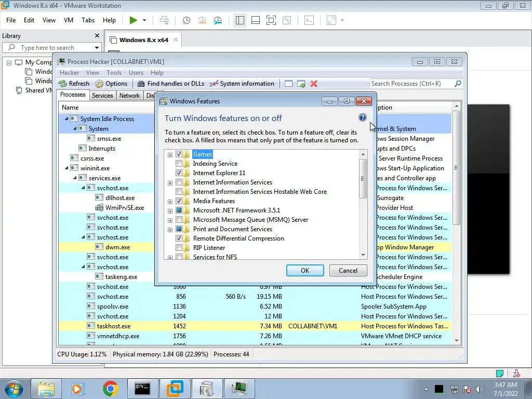Open the Windows Start button

tap(14, 389)
